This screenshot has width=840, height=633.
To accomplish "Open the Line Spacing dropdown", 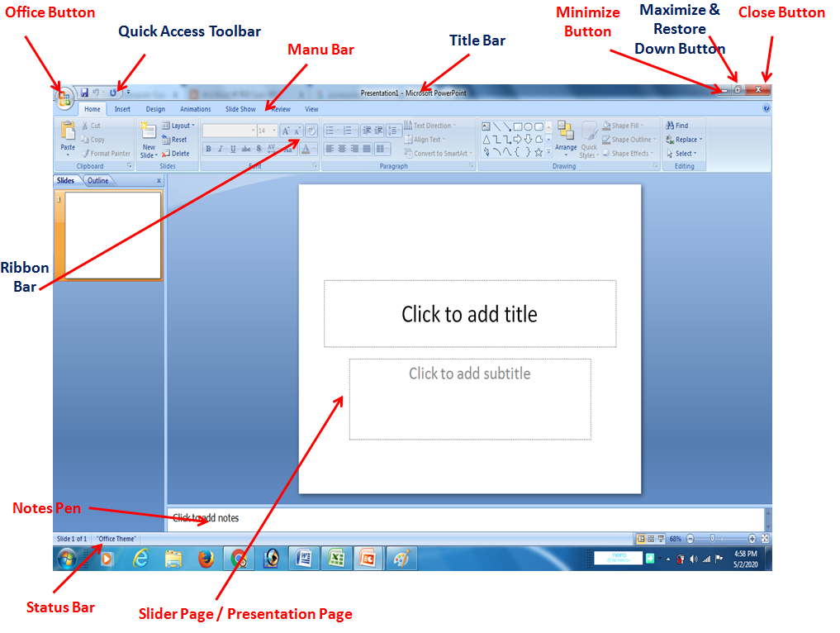I will pyautogui.click(x=393, y=131).
